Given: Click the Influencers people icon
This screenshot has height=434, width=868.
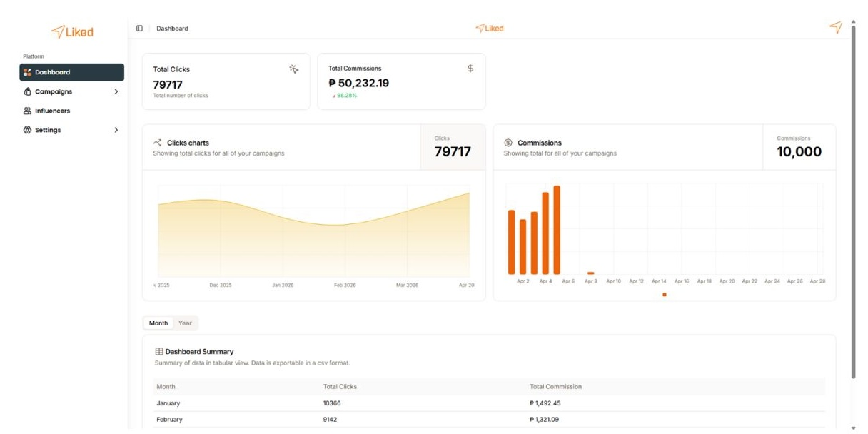Looking at the screenshot, I should click(27, 111).
